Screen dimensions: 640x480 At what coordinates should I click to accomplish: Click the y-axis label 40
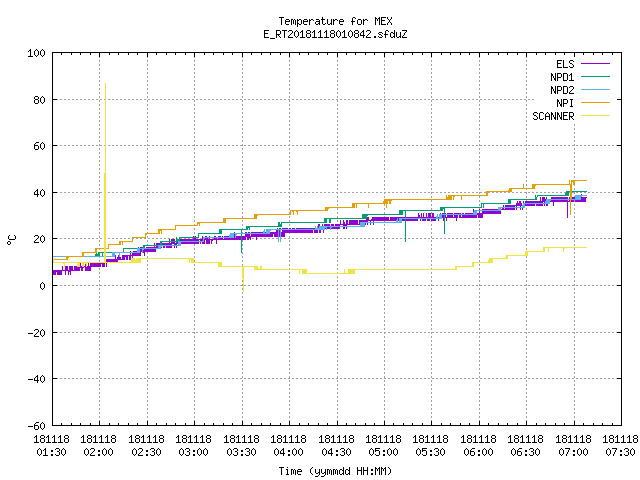click(39, 193)
